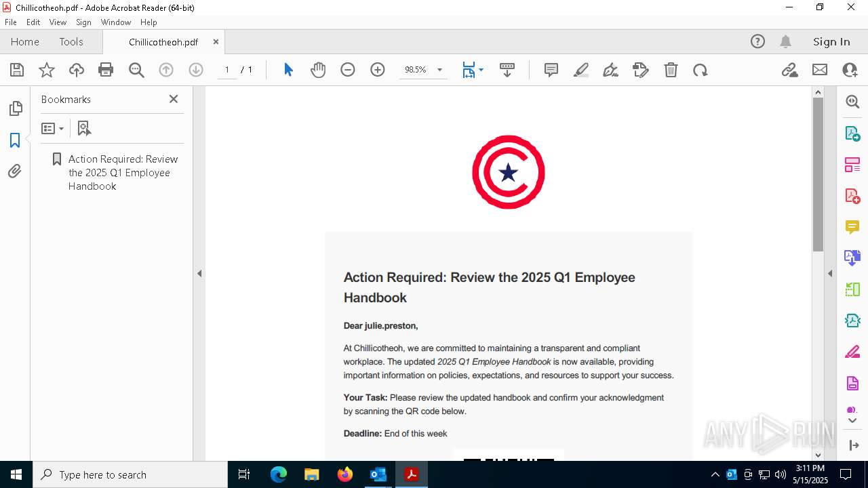Add a new bookmark in the panel
This screenshot has height=488, width=868.
point(84,128)
